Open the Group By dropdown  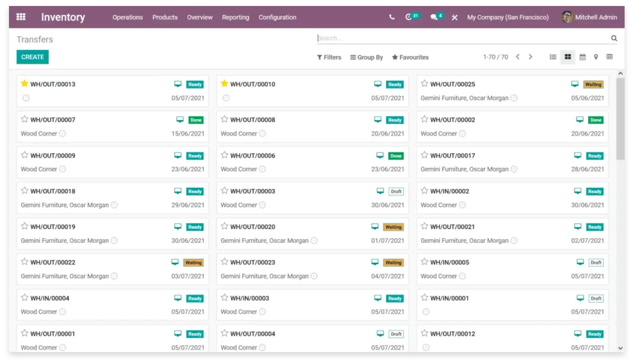click(x=367, y=57)
